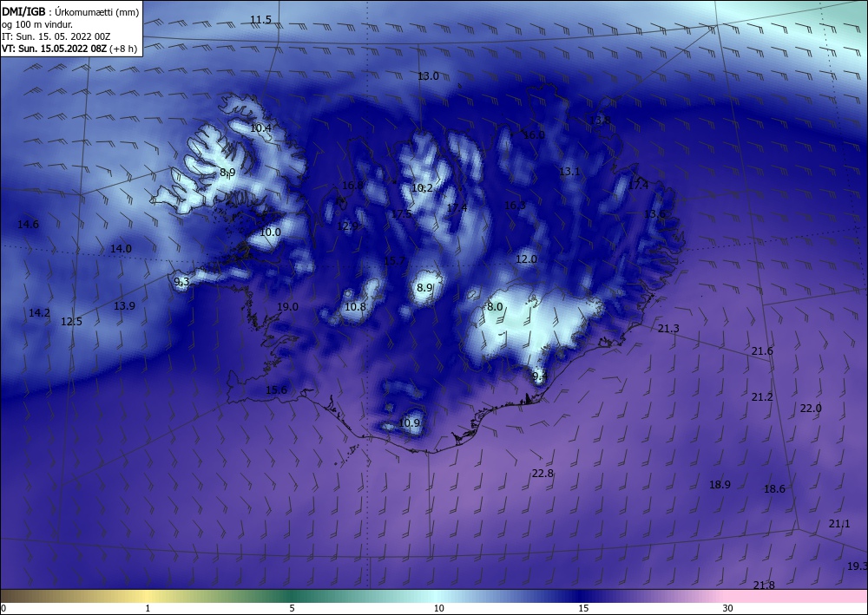Select the "VT: Sun. 15.05.2022 08Z" valid-time line
The image size is (868, 615).
(55, 48)
